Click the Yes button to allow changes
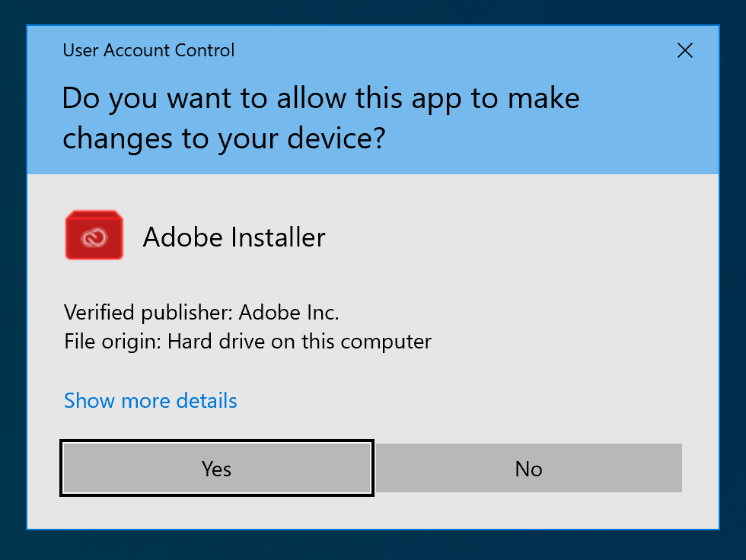The width and height of the screenshot is (746, 560). click(x=217, y=468)
